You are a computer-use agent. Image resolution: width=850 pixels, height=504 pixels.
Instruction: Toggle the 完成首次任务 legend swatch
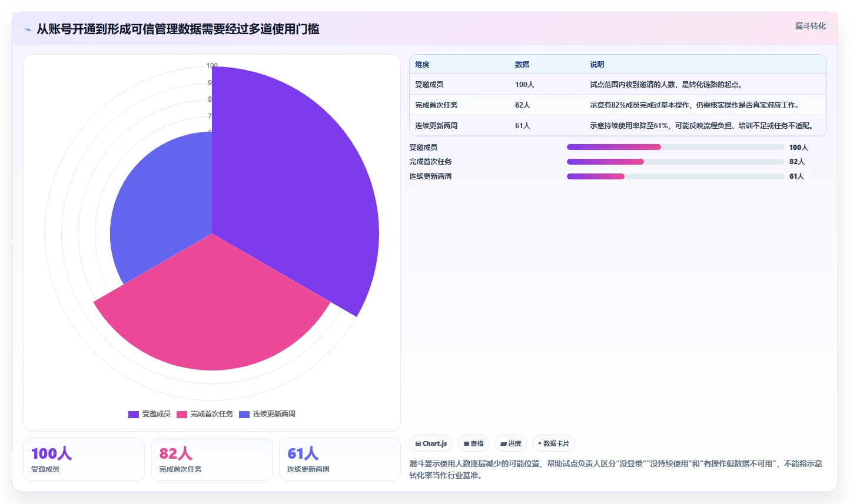[182, 414]
